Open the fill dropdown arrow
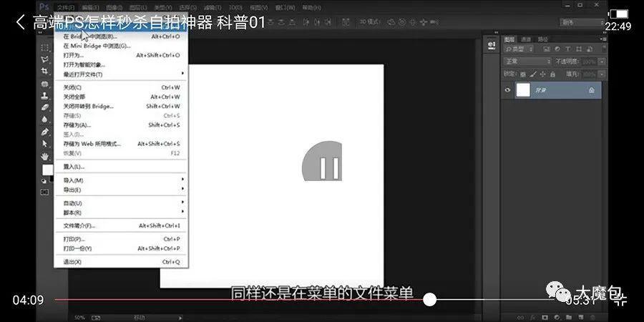This screenshot has height=322, width=644. point(602,74)
